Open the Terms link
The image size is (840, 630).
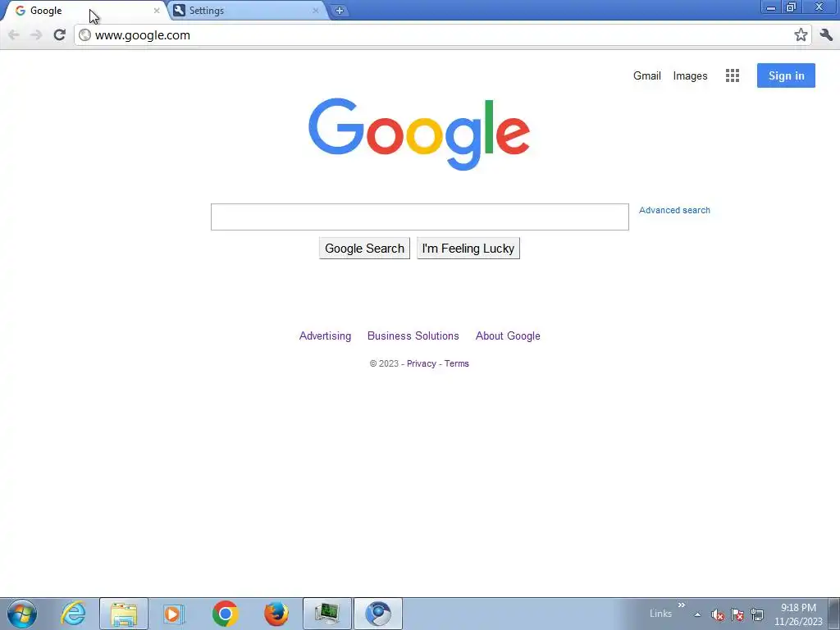(456, 363)
